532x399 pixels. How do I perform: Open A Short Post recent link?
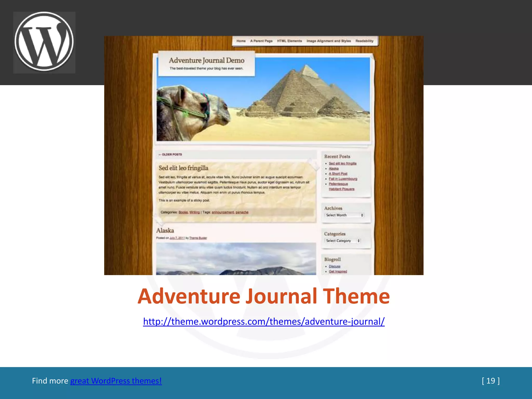(338, 174)
